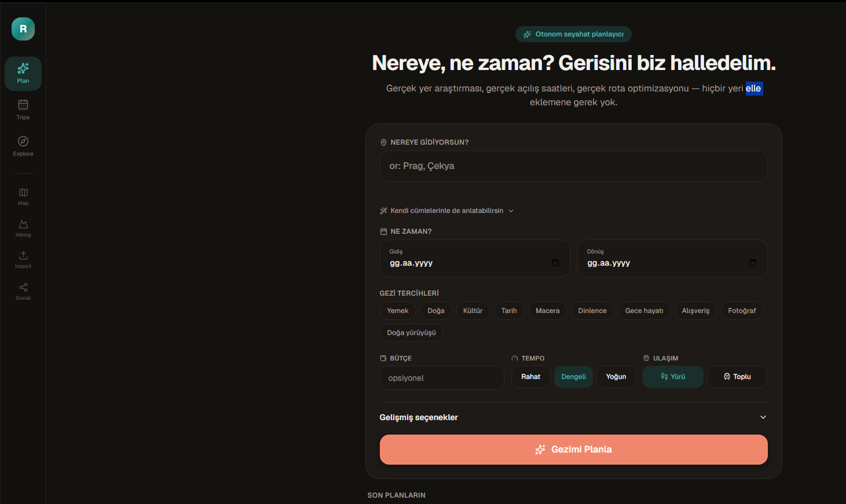The height and width of the screenshot is (504, 846).
Task: Expand Gelişmiş seçenekler section
Action: [x=573, y=417]
